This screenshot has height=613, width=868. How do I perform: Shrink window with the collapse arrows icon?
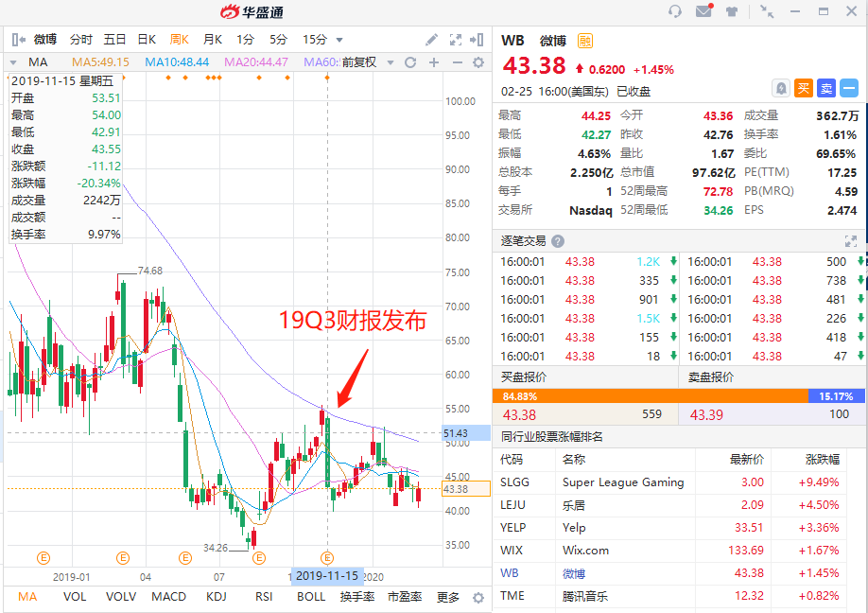tap(767, 11)
